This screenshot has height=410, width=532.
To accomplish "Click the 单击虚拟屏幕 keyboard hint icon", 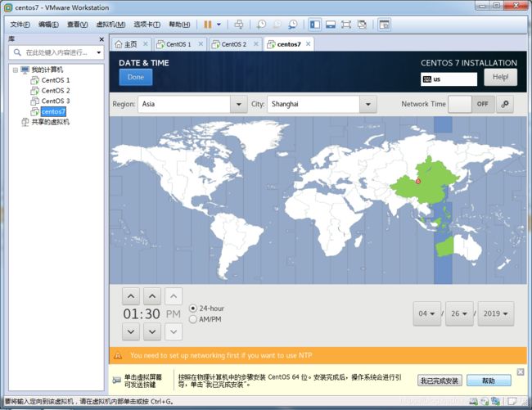I will (x=117, y=381).
